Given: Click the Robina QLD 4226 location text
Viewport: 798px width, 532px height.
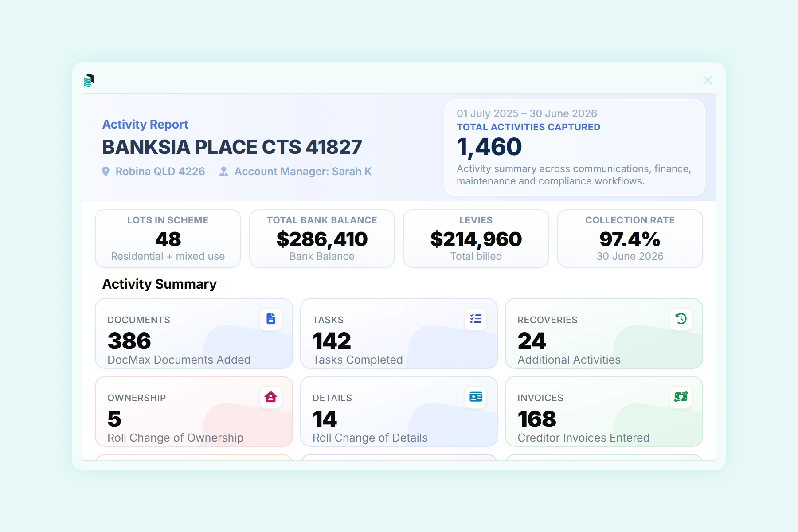Looking at the screenshot, I should click(x=160, y=172).
